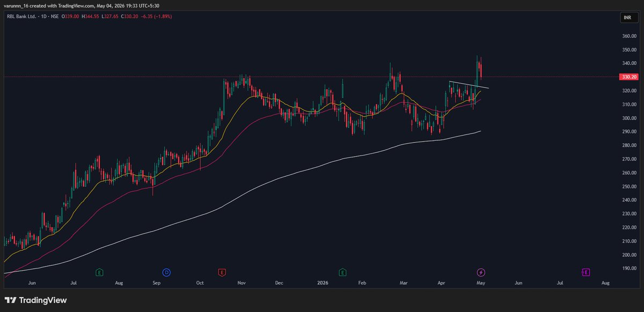Click the red earnings marker near November

tap(221, 272)
